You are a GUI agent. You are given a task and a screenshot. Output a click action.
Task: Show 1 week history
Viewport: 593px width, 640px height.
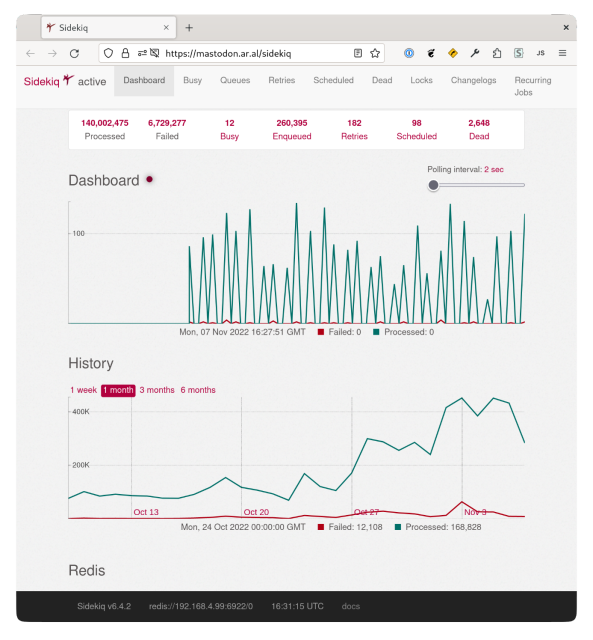click(x=83, y=390)
